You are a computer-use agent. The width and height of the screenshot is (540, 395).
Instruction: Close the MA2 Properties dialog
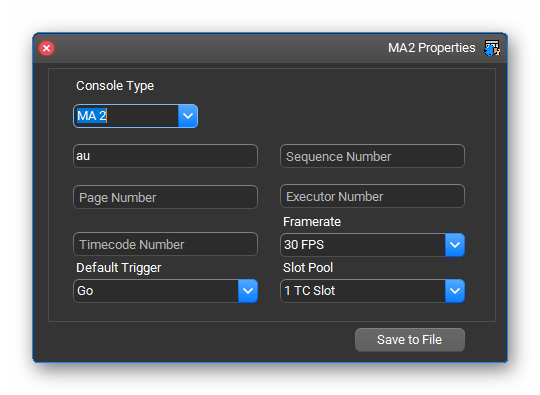46,48
